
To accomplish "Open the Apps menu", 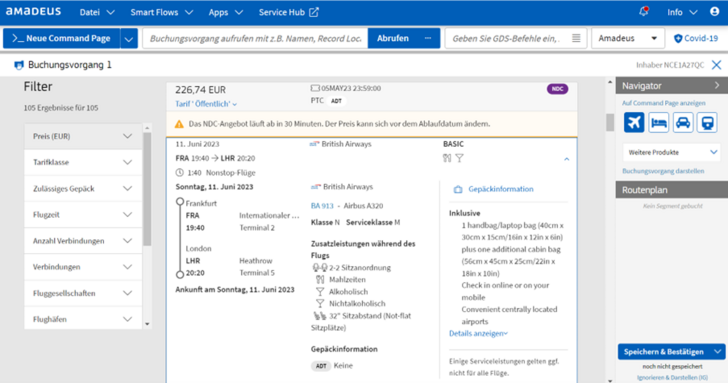I will tap(226, 13).
